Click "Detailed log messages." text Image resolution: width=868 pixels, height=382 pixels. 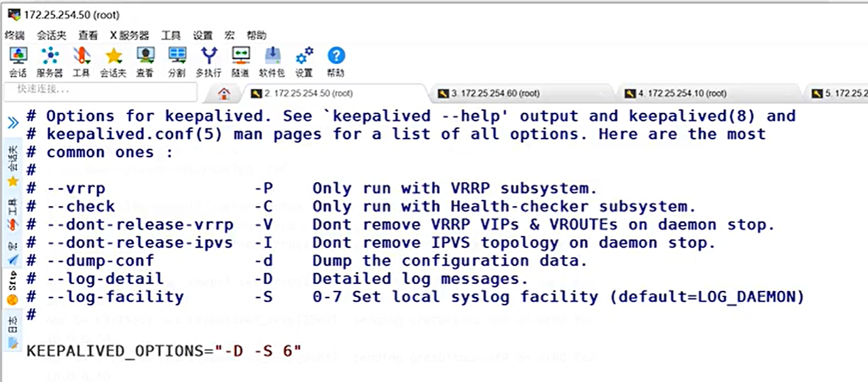tap(420, 279)
